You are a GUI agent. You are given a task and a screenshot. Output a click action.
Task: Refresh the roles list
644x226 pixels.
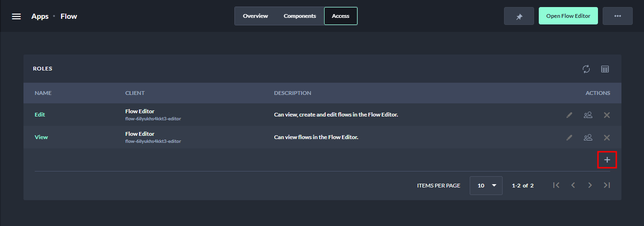pos(586,69)
